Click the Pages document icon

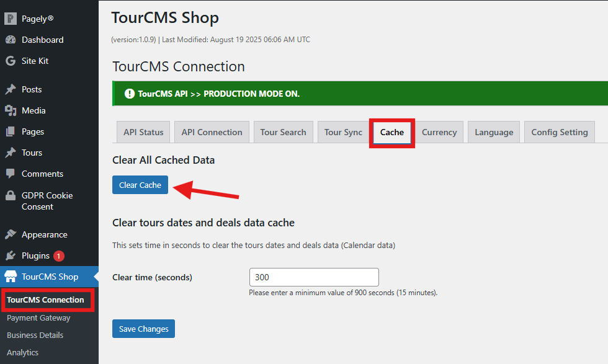coord(11,131)
